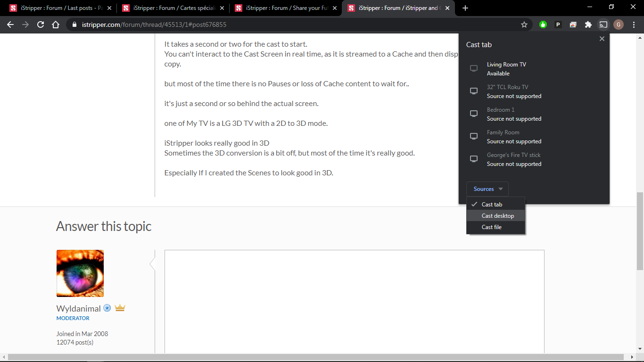Image resolution: width=644 pixels, height=362 pixels.
Task: Click the monitor icon by George's Fire TV stick
Action: pos(474,159)
